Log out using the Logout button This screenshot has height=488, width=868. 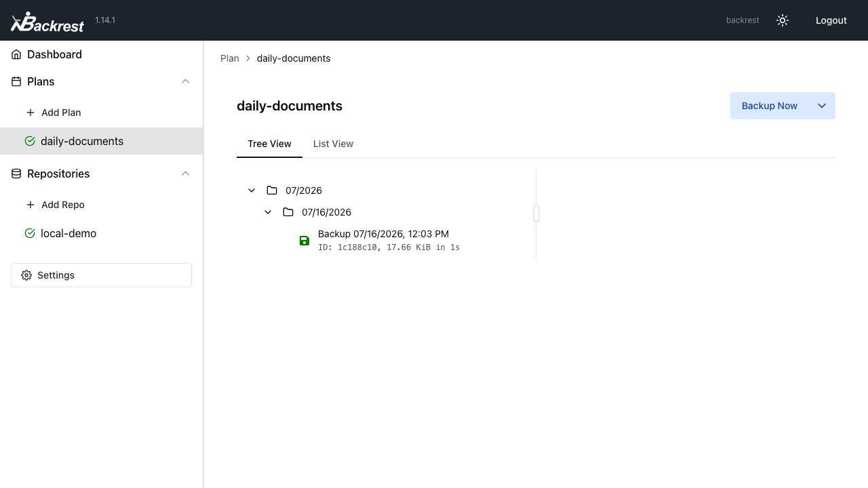point(831,20)
